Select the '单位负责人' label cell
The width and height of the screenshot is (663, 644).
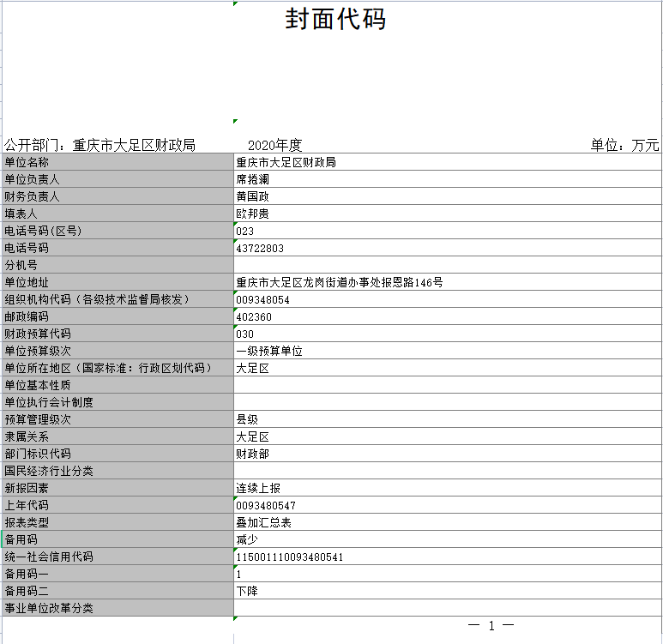point(118,179)
